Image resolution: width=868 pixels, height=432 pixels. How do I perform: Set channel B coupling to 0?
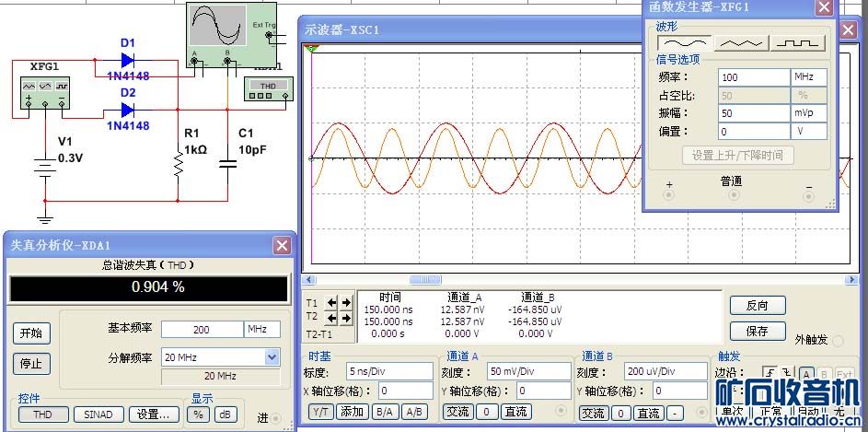click(621, 414)
